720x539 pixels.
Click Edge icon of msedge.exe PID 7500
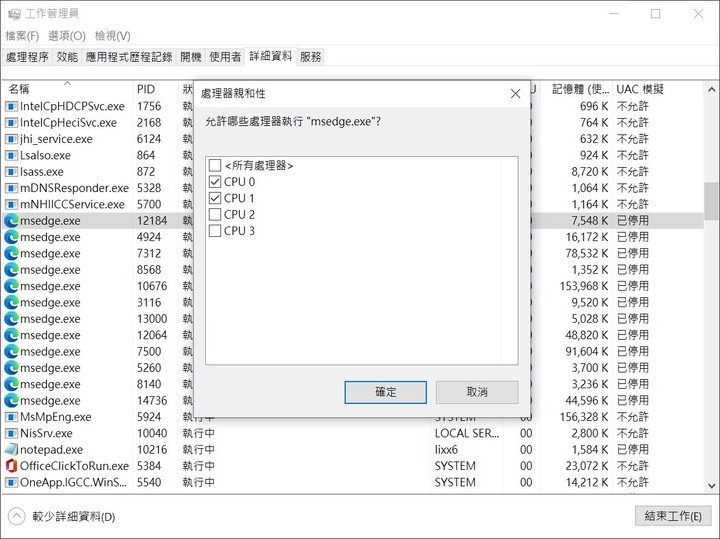[x=11, y=352]
